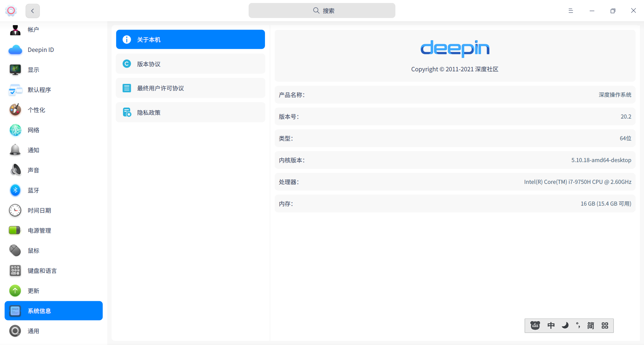This screenshot has width=644, height=345.
Task: Open the 更新 green arrow icon
Action: pos(15,291)
